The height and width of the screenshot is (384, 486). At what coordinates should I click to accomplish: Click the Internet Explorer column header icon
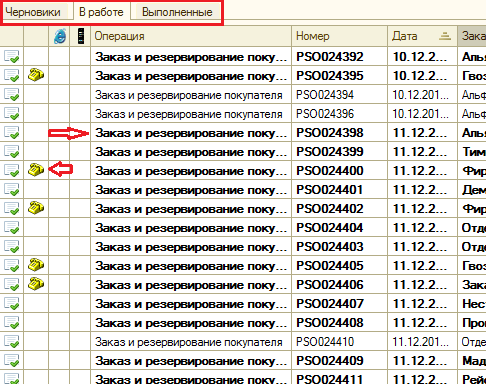60,36
